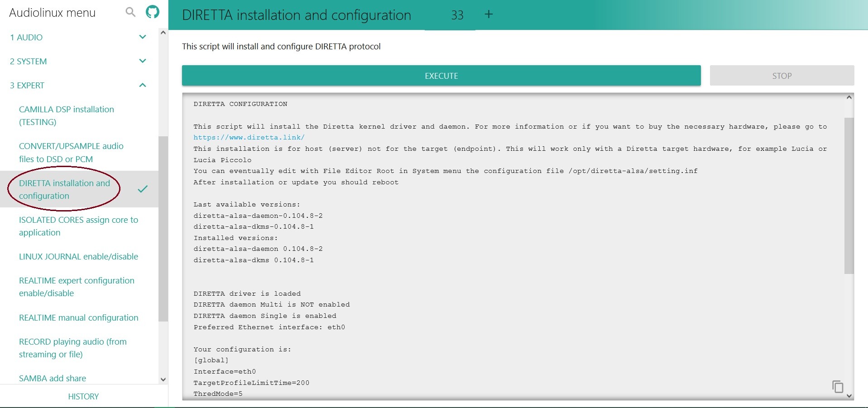Add a new tab with plus icon
This screenshot has width=868, height=408.
tap(489, 14)
